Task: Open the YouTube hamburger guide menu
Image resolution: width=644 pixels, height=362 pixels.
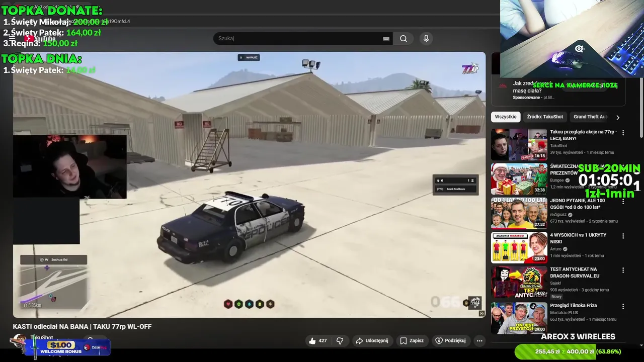Action: pyautogui.click(x=12, y=38)
